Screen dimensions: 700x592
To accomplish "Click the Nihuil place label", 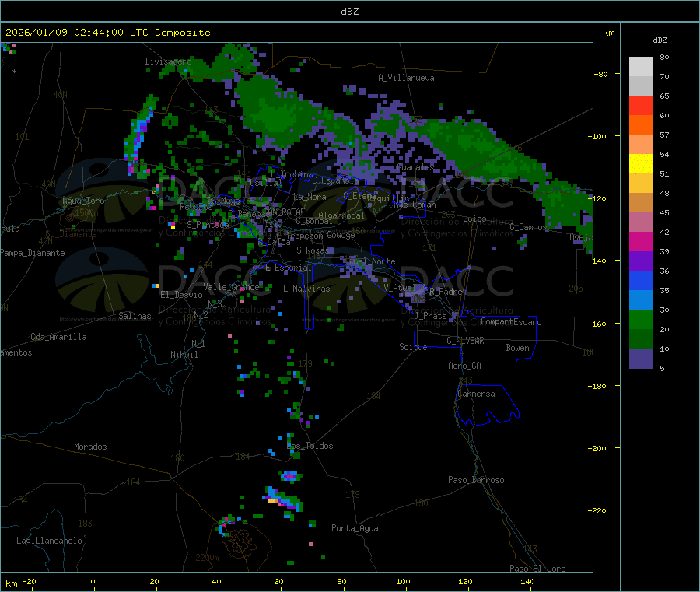I will 184,355.
